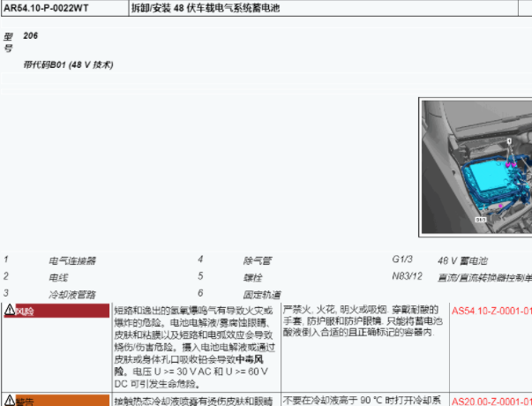Click the 48V battery illustration thumbnail
This screenshot has width=532, height=406.
coord(476,167)
